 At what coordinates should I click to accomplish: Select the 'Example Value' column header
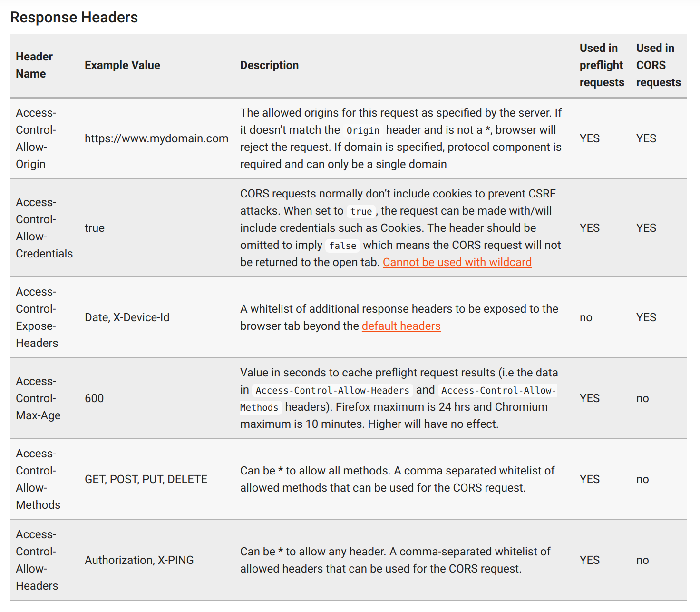click(x=122, y=65)
